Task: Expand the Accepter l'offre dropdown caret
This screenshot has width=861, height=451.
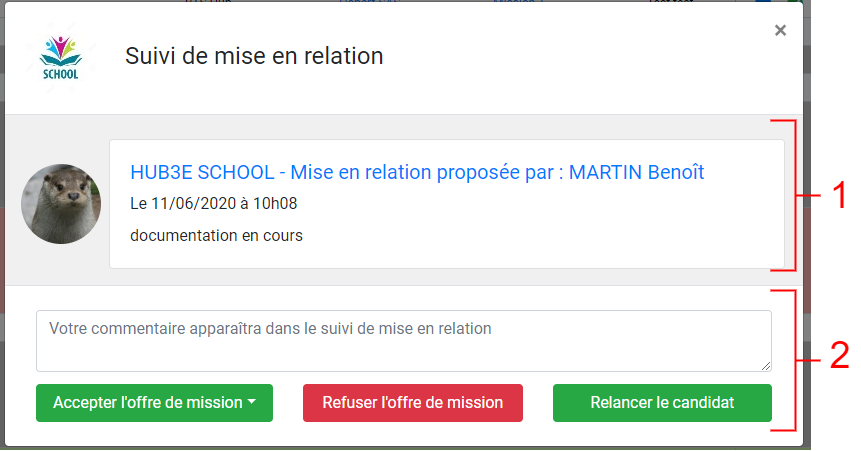Action: coord(252,402)
